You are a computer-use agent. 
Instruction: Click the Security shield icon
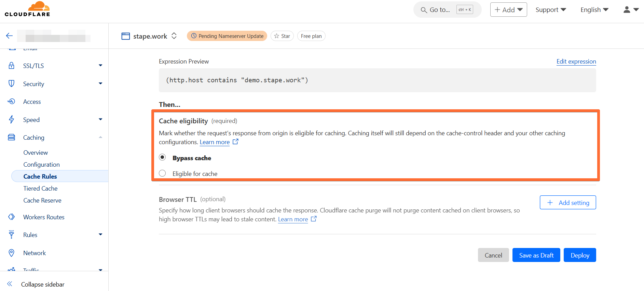click(x=11, y=84)
